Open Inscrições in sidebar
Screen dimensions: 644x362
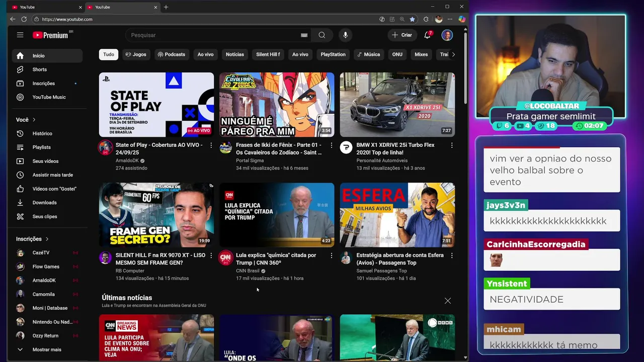(47, 83)
